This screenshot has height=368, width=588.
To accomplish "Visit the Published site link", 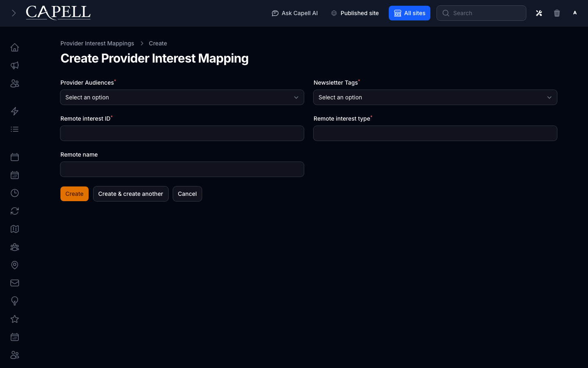I will [355, 13].
